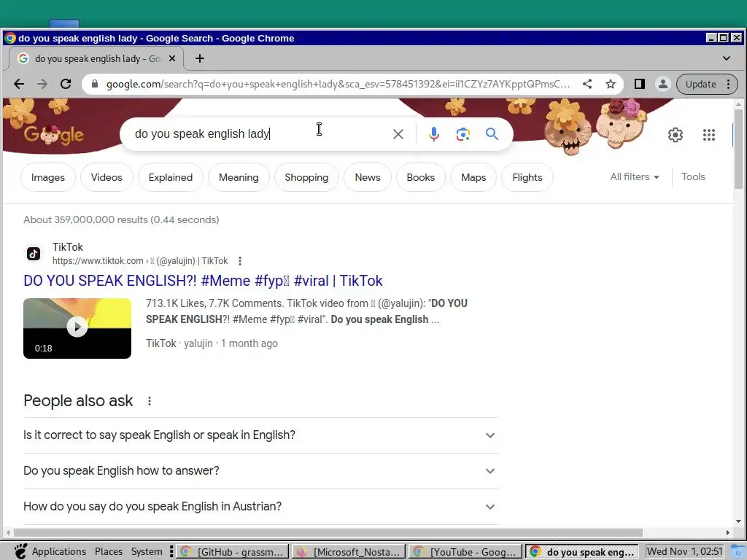Screen dimensions: 747x560
Task: Switch to Maps results
Action: 473,178
